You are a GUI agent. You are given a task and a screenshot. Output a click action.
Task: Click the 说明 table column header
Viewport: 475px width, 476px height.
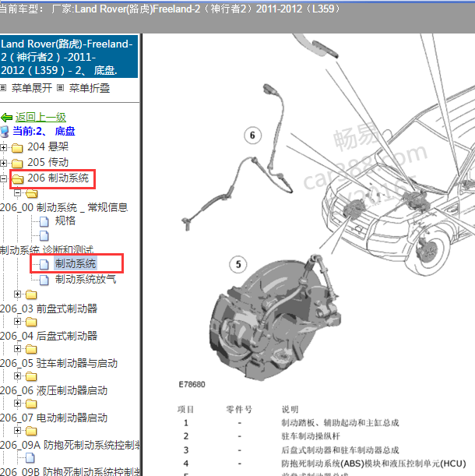290,410
